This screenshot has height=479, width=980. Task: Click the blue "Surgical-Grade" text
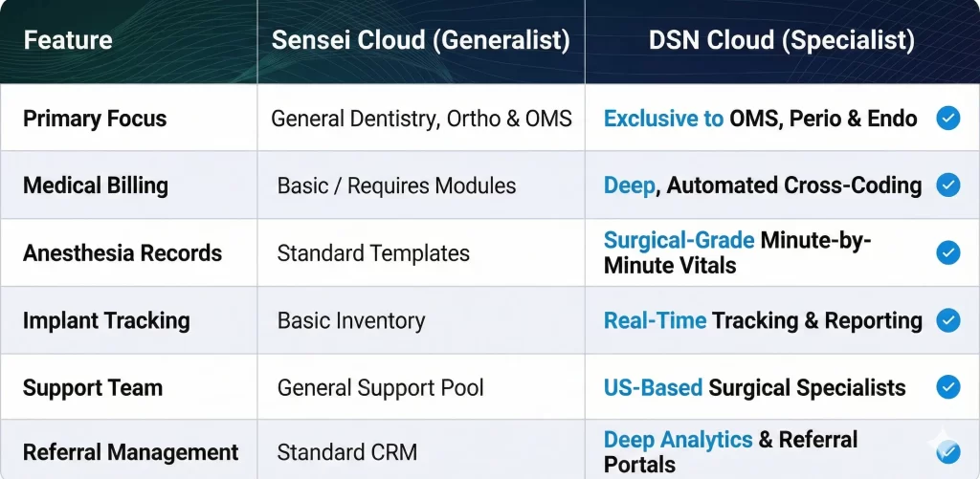679,241
